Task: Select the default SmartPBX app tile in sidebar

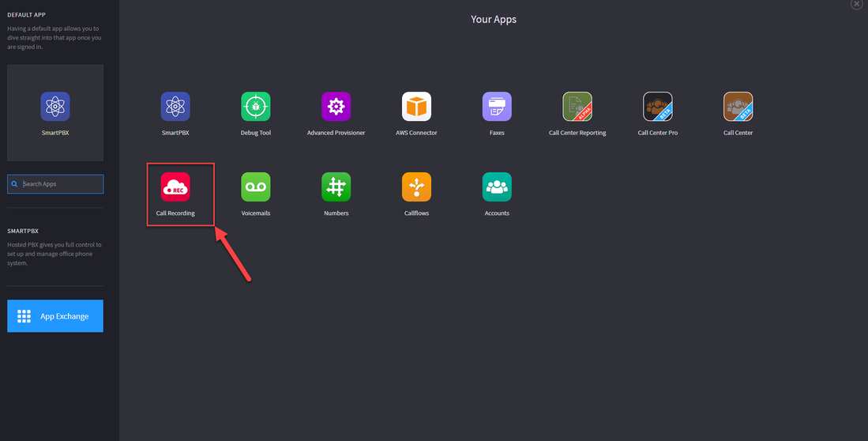Action: [55, 112]
